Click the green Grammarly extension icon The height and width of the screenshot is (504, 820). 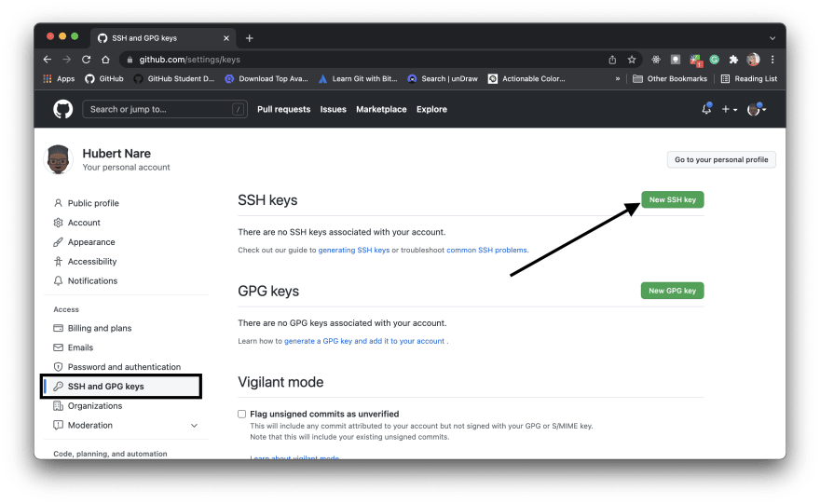715,60
